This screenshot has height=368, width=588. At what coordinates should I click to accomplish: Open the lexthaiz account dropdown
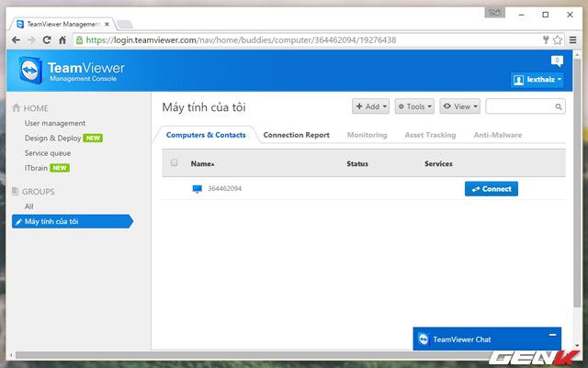pos(537,81)
